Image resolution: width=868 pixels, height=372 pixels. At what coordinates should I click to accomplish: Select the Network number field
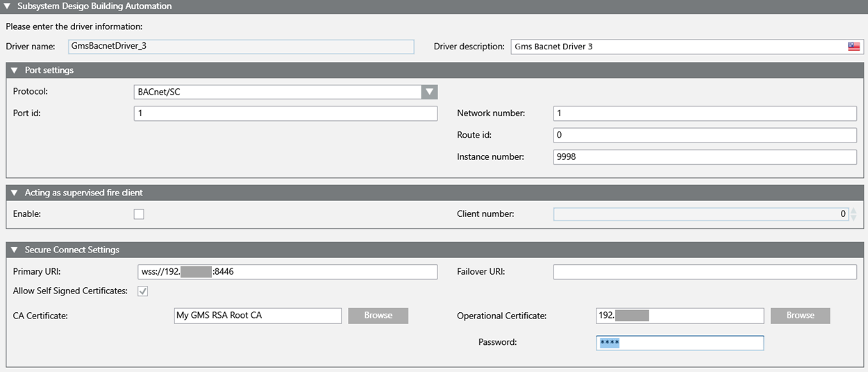coord(704,113)
